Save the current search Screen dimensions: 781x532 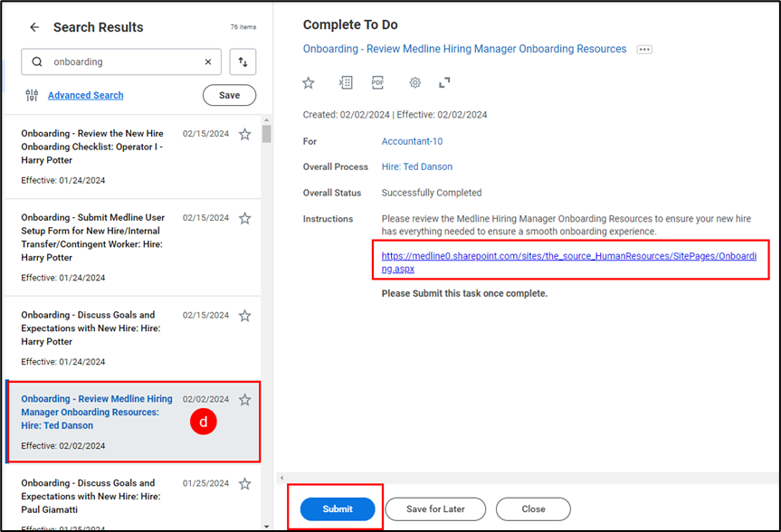tap(229, 95)
